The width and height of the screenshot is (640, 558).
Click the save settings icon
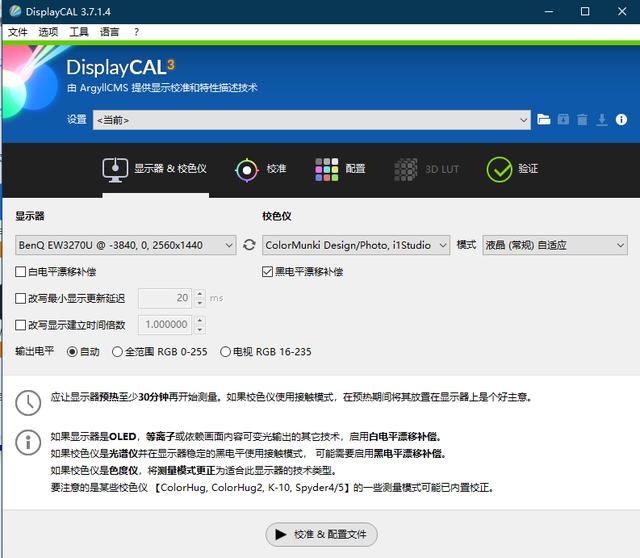563,120
